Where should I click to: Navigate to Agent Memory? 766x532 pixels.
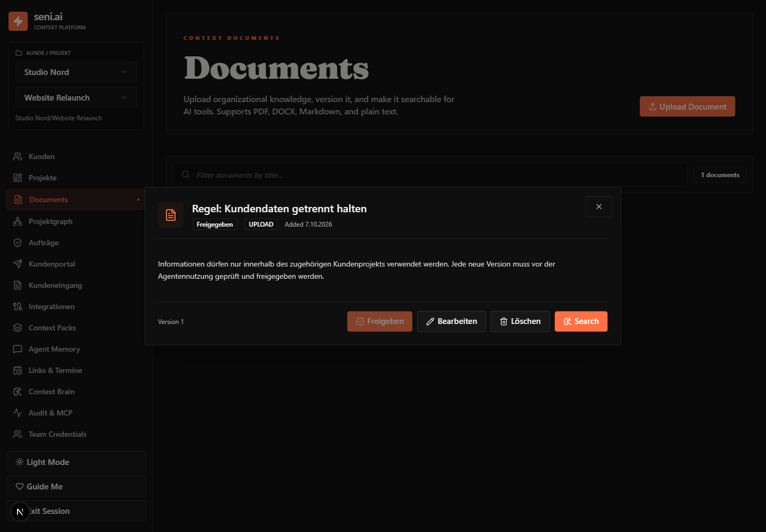pyautogui.click(x=76, y=349)
